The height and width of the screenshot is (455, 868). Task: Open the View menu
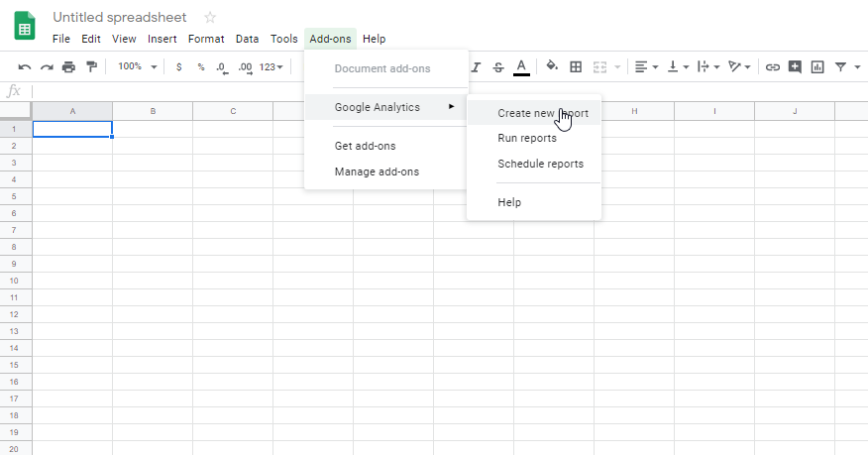coord(124,39)
